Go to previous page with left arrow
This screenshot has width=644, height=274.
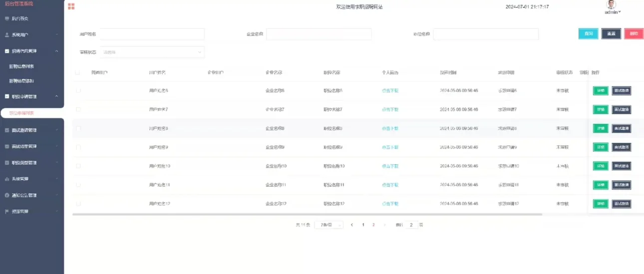pos(352,225)
